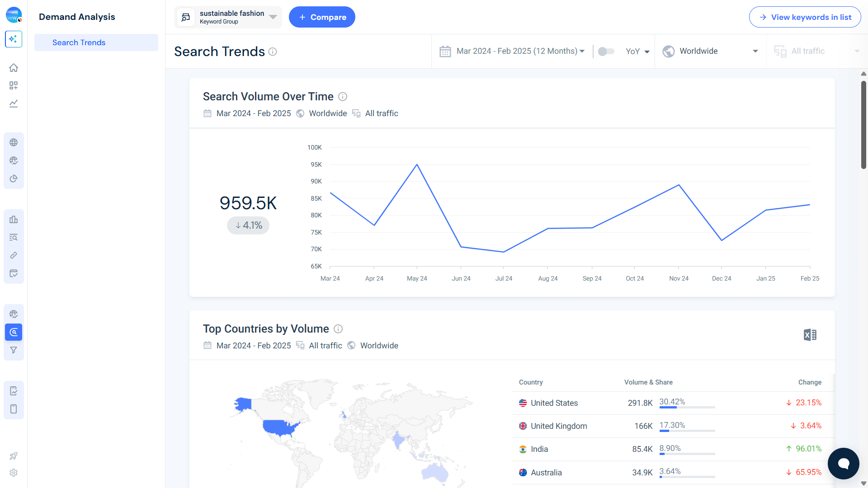The height and width of the screenshot is (488, 868).
Task: Open the Worldwide country dropdown
Action: 710,51
